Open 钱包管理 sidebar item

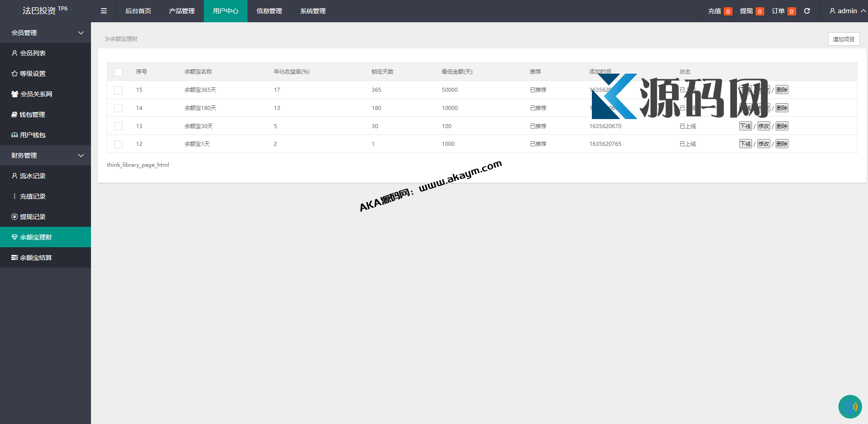[32, 115]
